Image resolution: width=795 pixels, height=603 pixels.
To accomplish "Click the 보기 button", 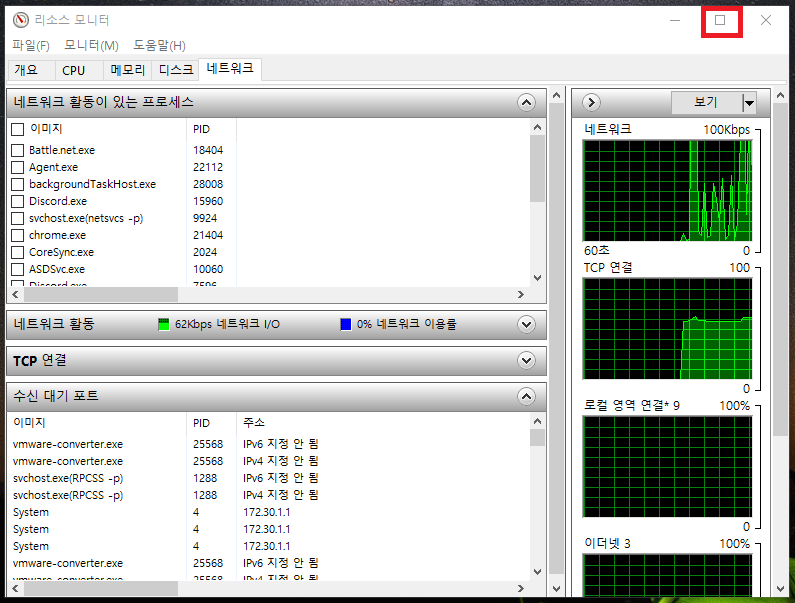I will coord(707,103).
